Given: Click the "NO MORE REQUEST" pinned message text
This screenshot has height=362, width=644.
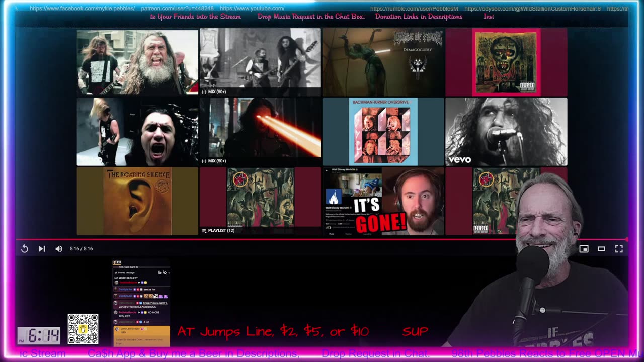Looking at the screenshot, I should 126,278.
